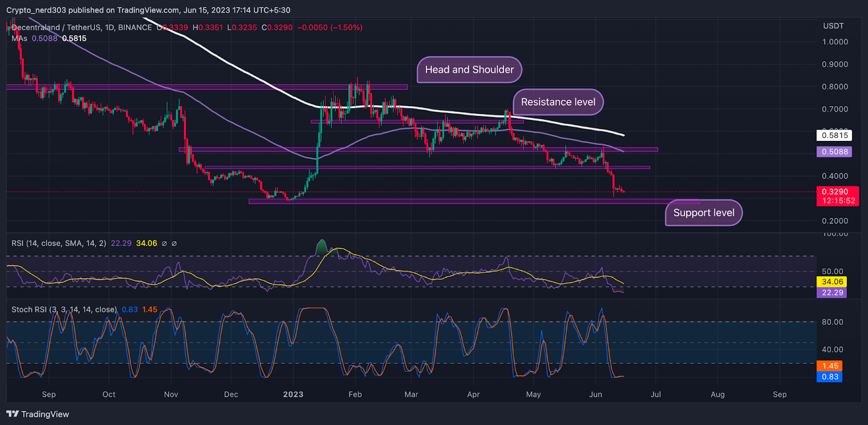
Task: Select the Stoch RSI (3, 3, 14, 14, close) legend
Action: tap(64, 310)
